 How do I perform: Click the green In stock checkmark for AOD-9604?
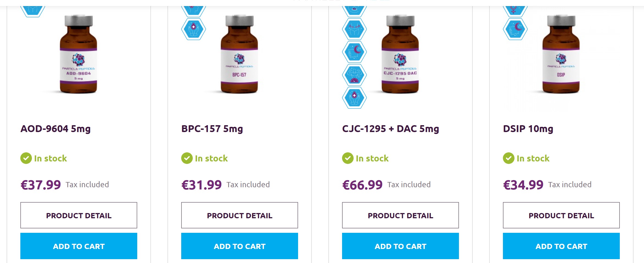26,158
